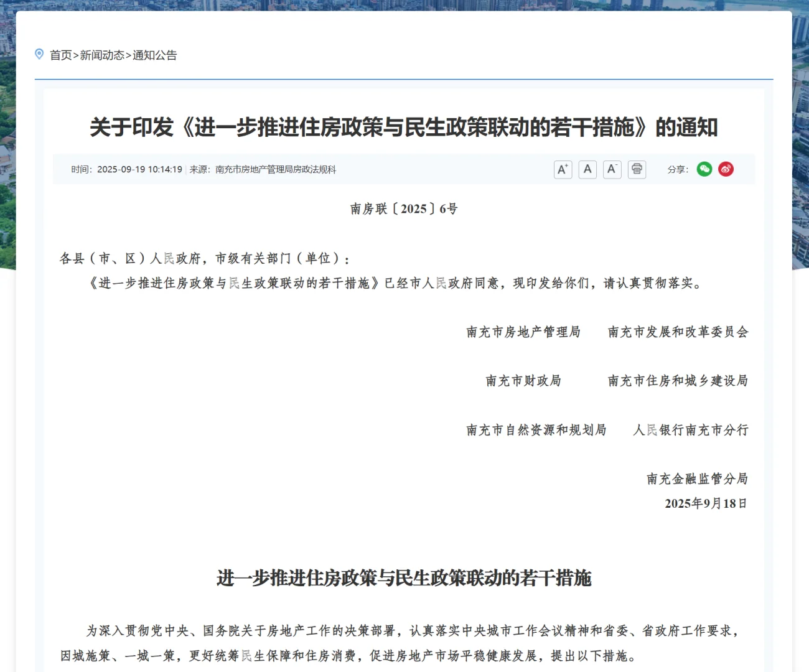Print the page using the printer icon
This screenshot has height=672, width=809.
pyautogui.click(x=637, y=169)
